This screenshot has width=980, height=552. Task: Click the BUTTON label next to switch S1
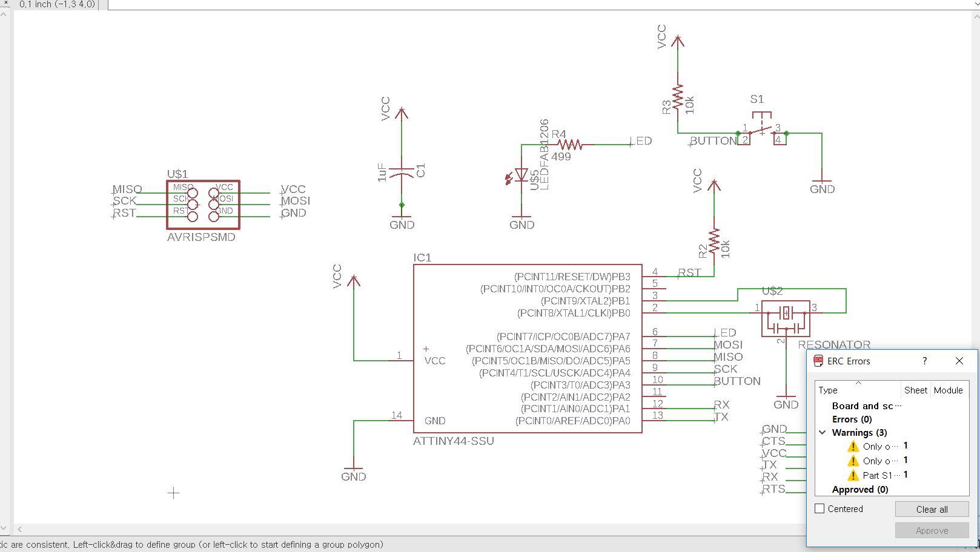point(713,140)
